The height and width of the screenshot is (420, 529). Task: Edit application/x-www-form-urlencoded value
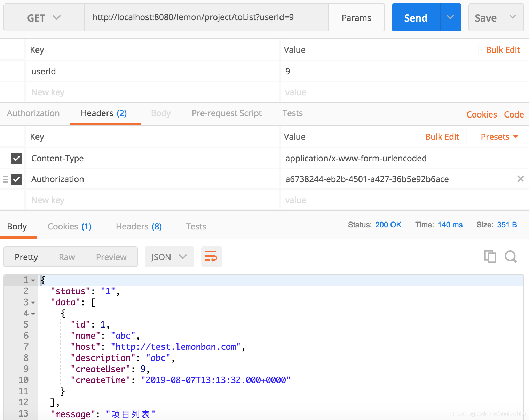[x=405, y=158]
